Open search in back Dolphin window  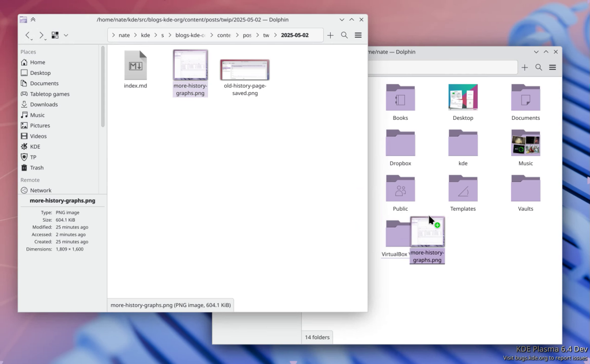click(x=539, y=67)
